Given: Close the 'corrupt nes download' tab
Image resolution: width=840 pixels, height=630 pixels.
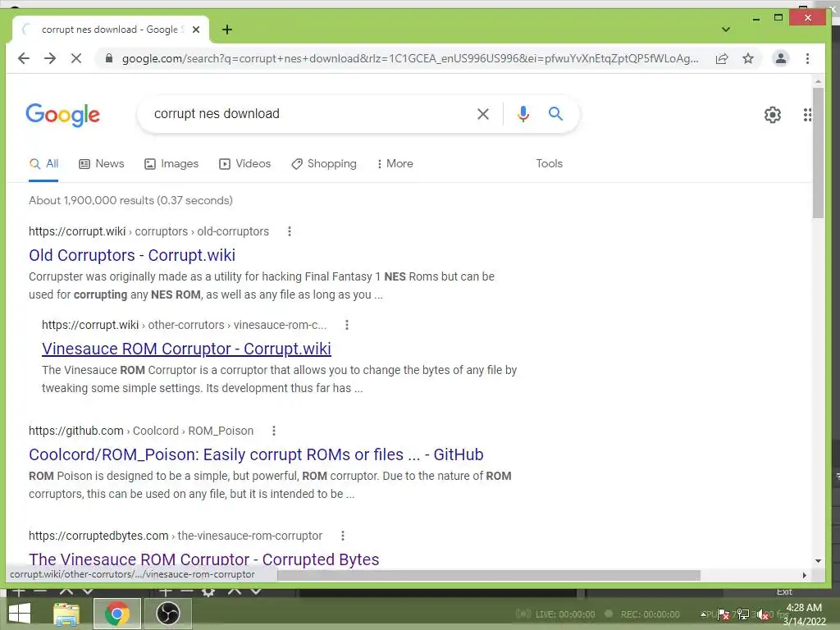Looking at the screenshot, I should tap(196, 30).
